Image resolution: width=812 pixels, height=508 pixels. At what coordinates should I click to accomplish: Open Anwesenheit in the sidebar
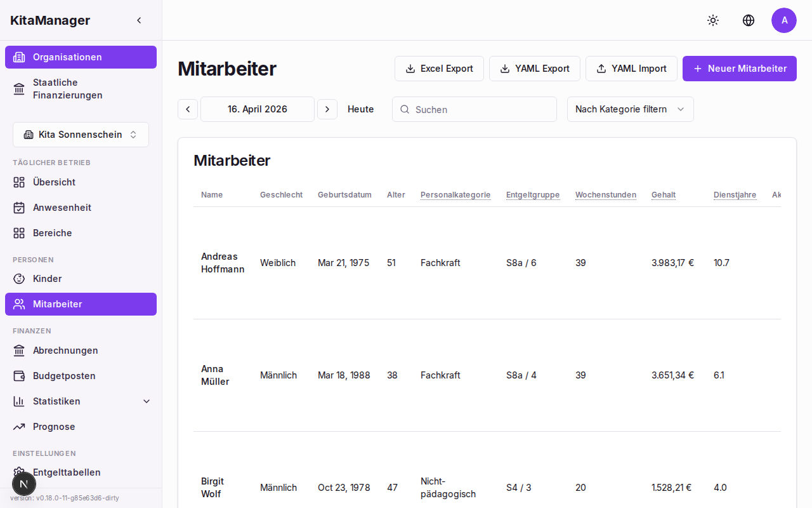62,208
